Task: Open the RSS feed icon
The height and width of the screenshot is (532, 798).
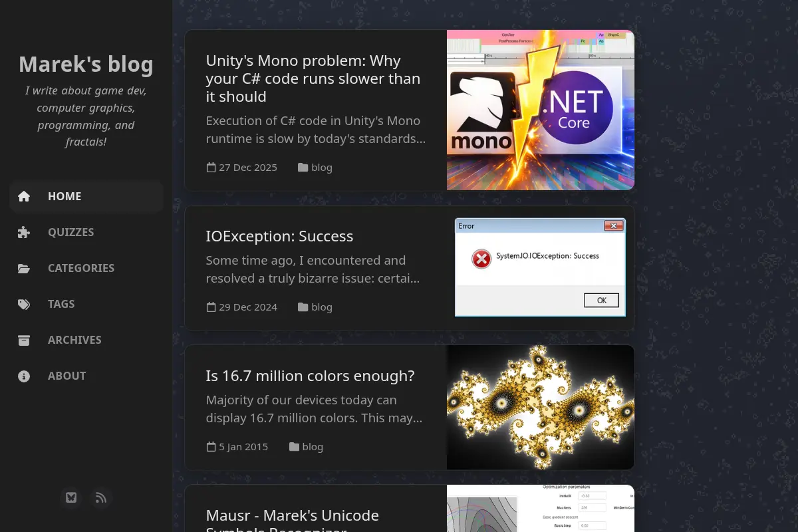Action: [101, 497]
